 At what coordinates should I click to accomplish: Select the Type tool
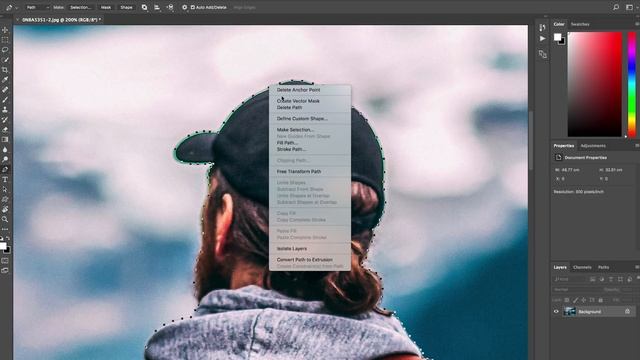(x=5, y=180)
